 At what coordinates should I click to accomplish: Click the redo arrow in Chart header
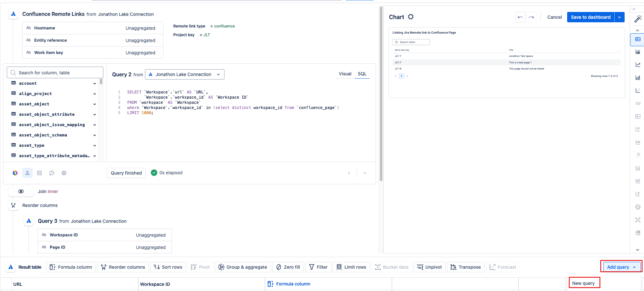pos(531,17)
